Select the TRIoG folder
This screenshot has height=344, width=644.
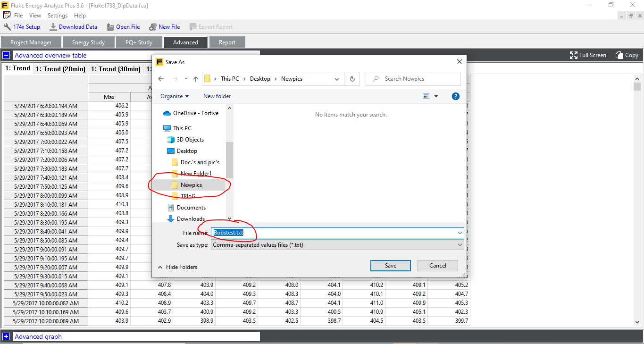click(184, 196)
